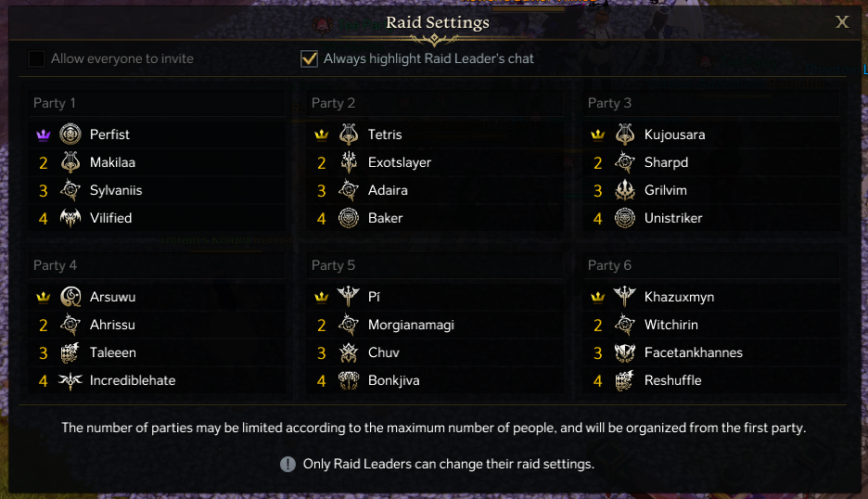Select the Party 1 header
Screen dimensions: 868x499
55,103
